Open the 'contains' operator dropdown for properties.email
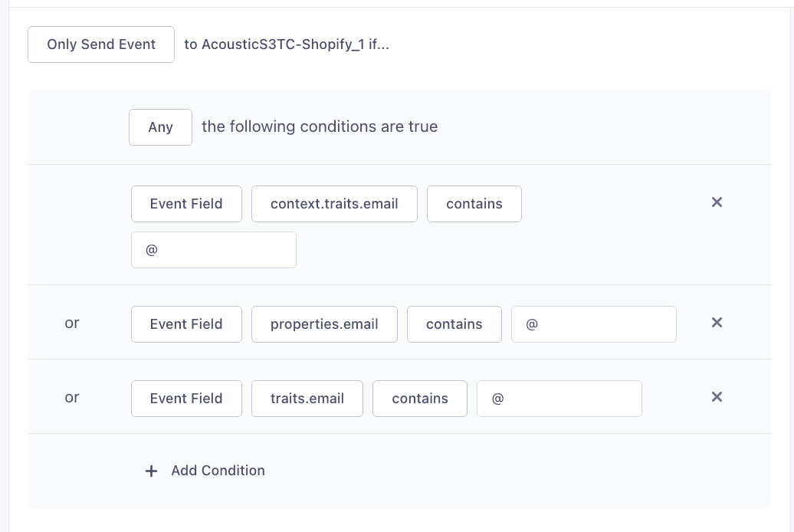794x532 pixels. click(x=454, y=323)
